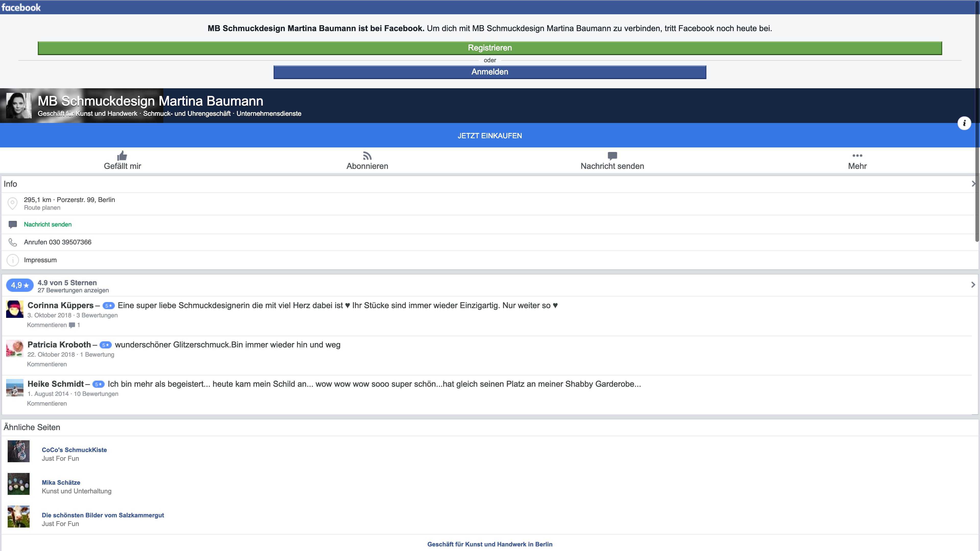The height and width of the screenshot is (551, 980).
Task: Expand the Info section chevron
Action: (x=973, y=184)
